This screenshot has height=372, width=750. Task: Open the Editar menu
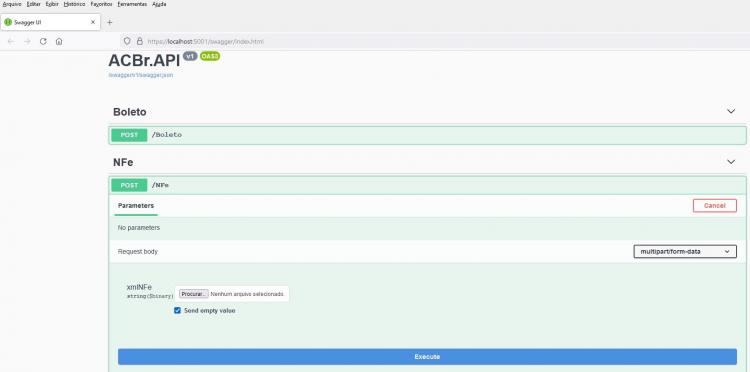[34, 4]
